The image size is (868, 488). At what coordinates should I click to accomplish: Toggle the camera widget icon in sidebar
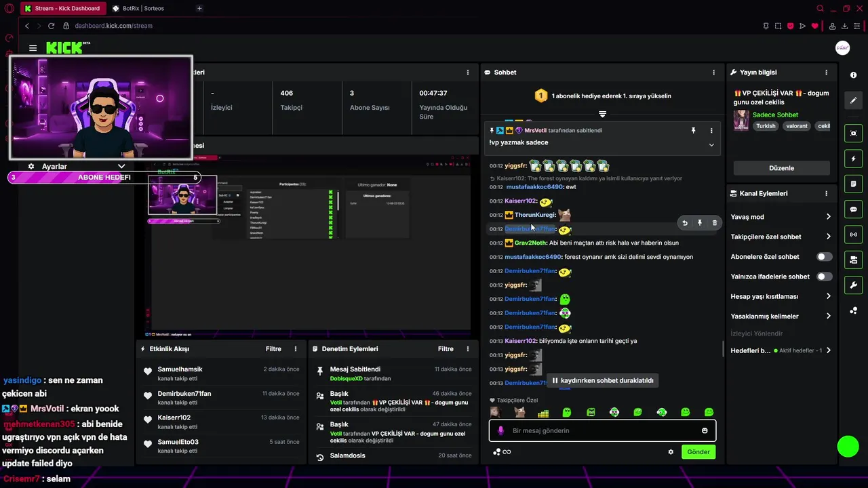pos(853,260)
